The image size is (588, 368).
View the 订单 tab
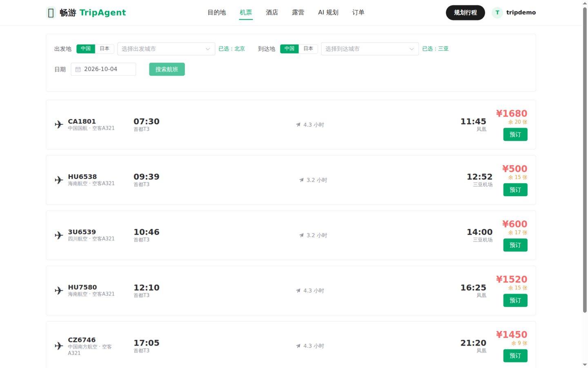[x=359, y=13]
